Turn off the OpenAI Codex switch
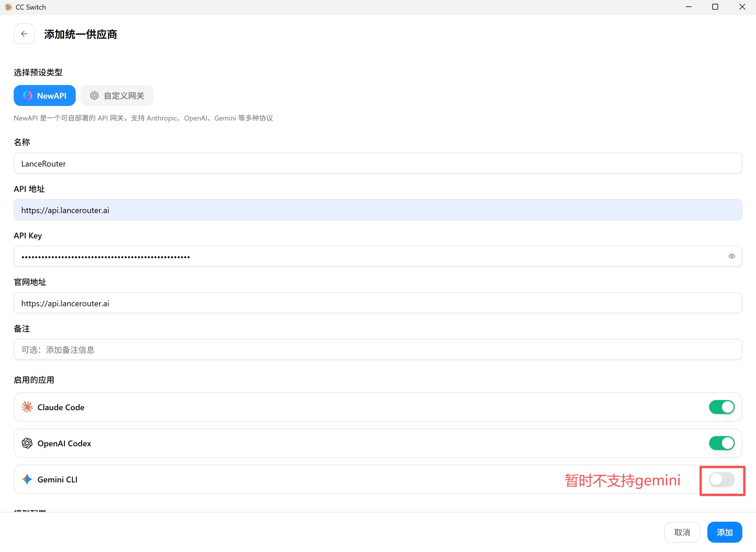Viewport: 756px width, 552px height. tap(722, 443)
